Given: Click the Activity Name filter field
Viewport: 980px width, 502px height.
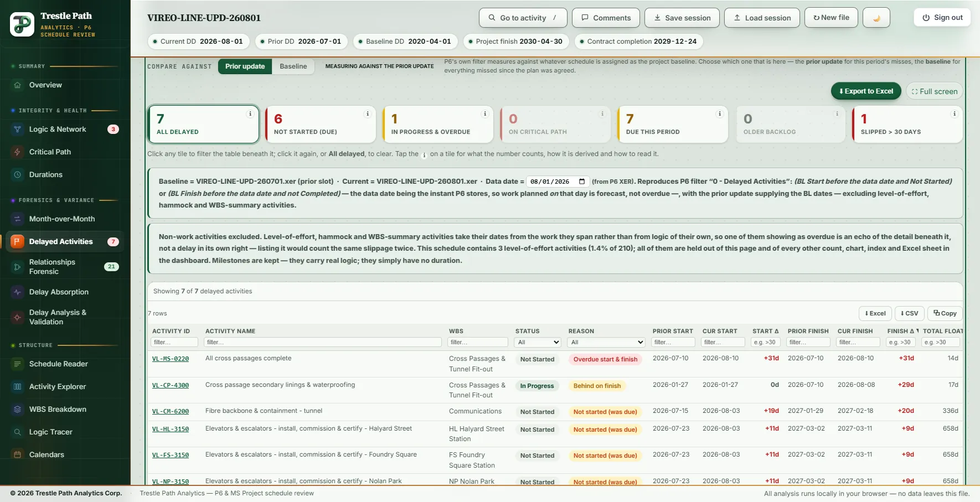Looking at the screenshot, I should click(323, 343).
